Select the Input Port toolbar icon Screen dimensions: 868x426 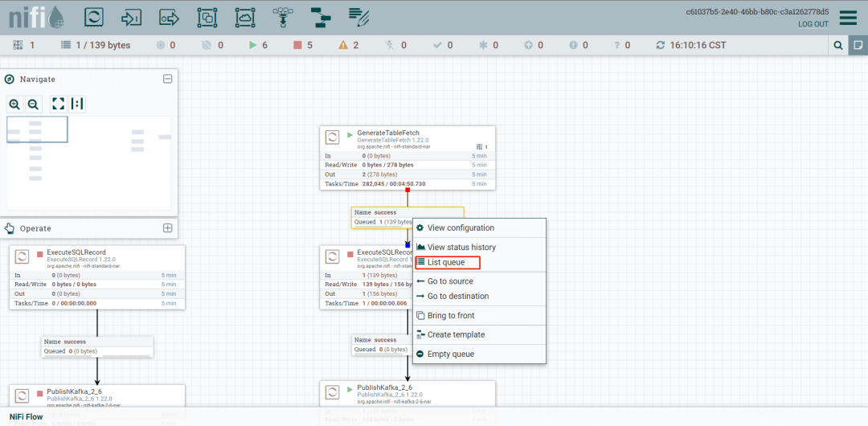(131, 18)
